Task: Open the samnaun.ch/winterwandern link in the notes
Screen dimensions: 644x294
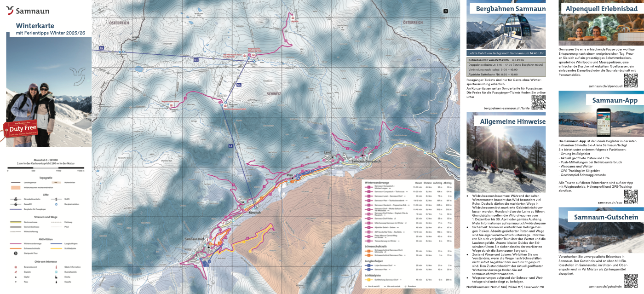Action: pos(493,274)
